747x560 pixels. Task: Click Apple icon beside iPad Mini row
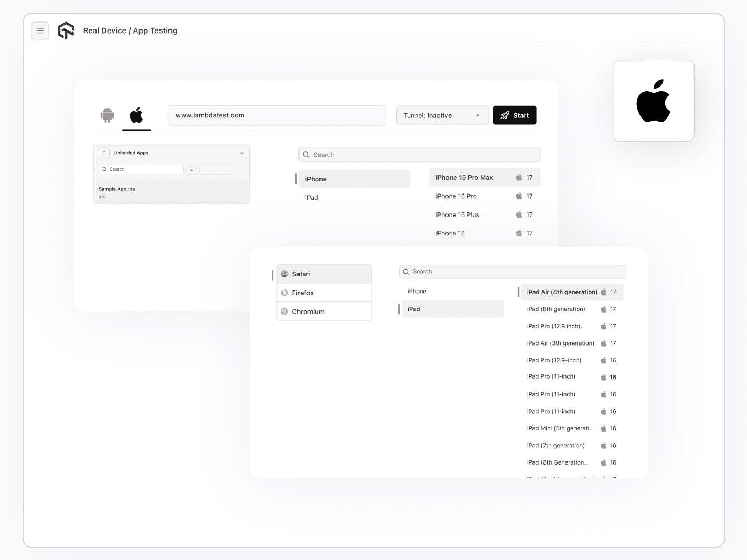coord(603,428)
